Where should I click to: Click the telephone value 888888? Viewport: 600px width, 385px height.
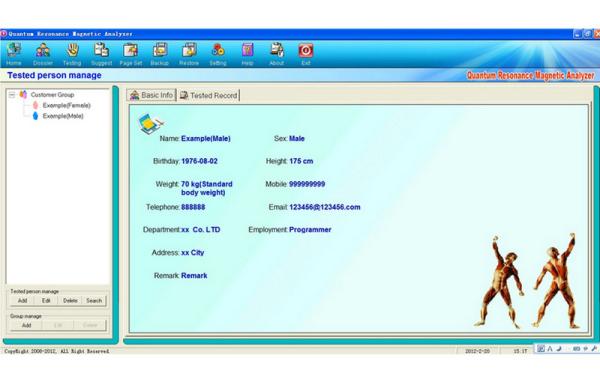click(x=193, y=207)
